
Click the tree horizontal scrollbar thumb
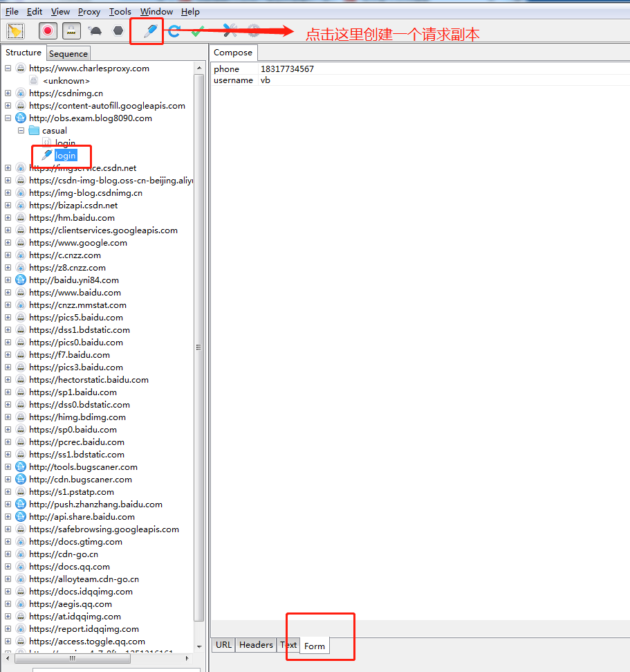[73, 658]
